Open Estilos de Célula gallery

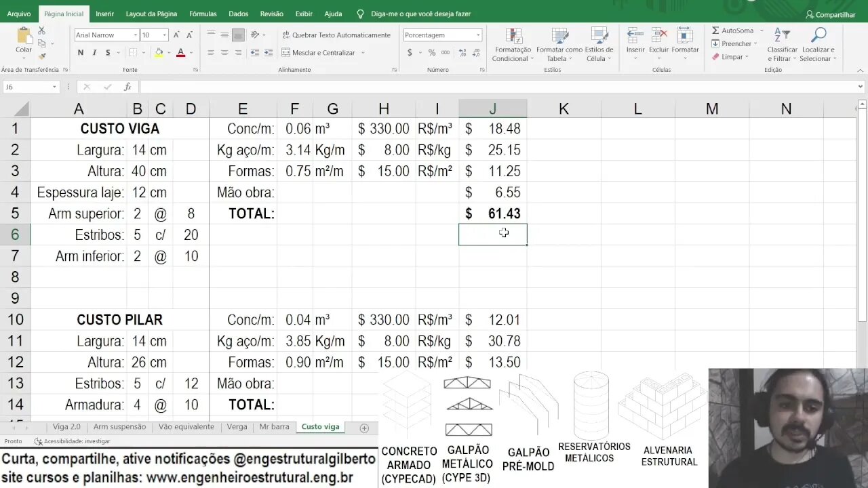599,45
